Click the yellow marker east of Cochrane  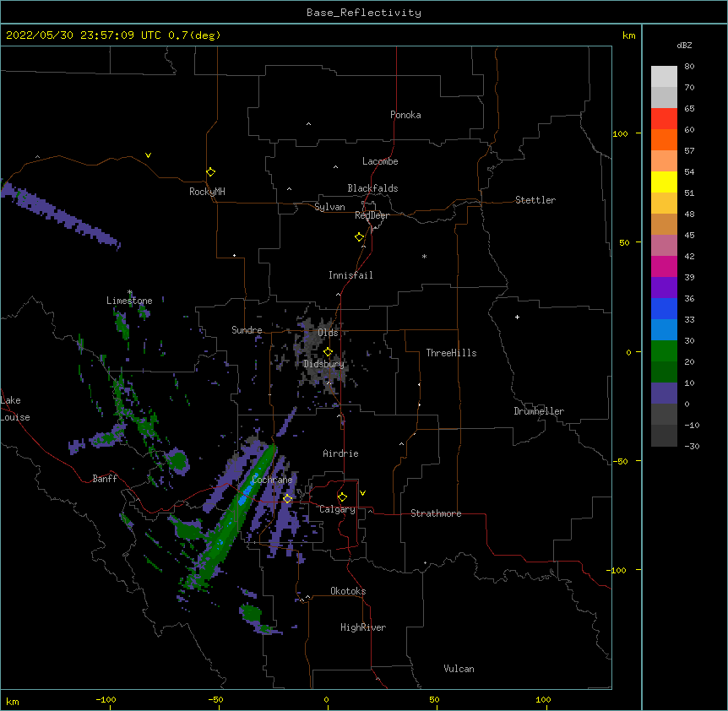click(287, 499)
